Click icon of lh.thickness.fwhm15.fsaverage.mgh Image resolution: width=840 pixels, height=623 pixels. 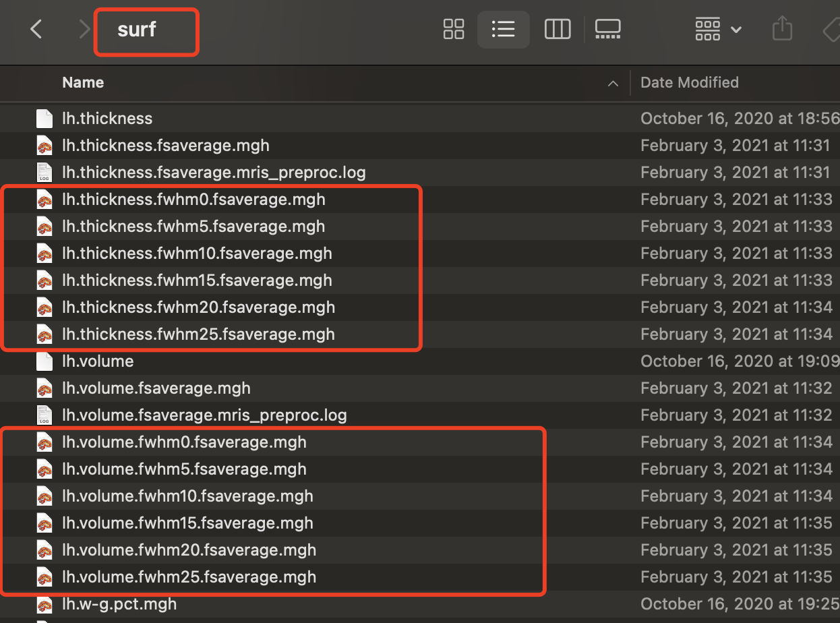(x=44, y=280)
